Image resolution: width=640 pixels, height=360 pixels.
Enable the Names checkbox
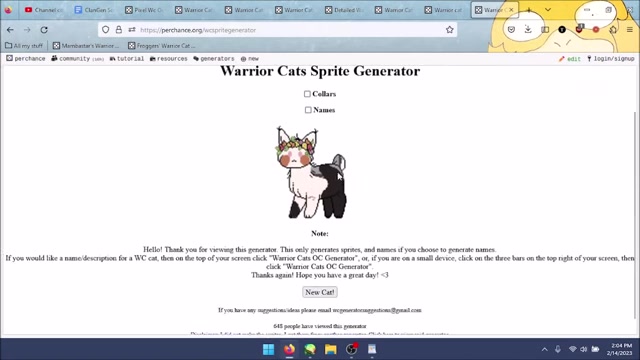[x=308, y=110]
